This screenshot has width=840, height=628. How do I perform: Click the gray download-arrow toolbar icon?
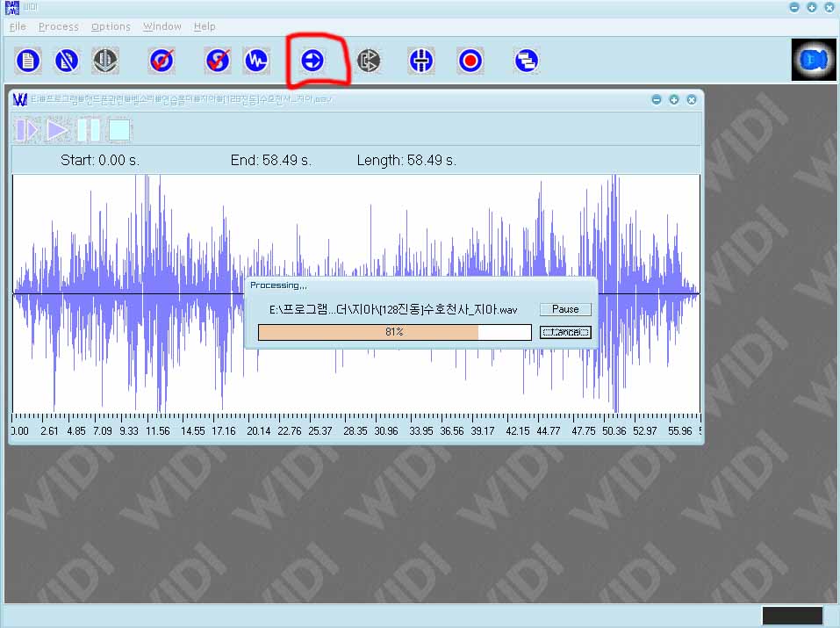click(x=105, y=61)
